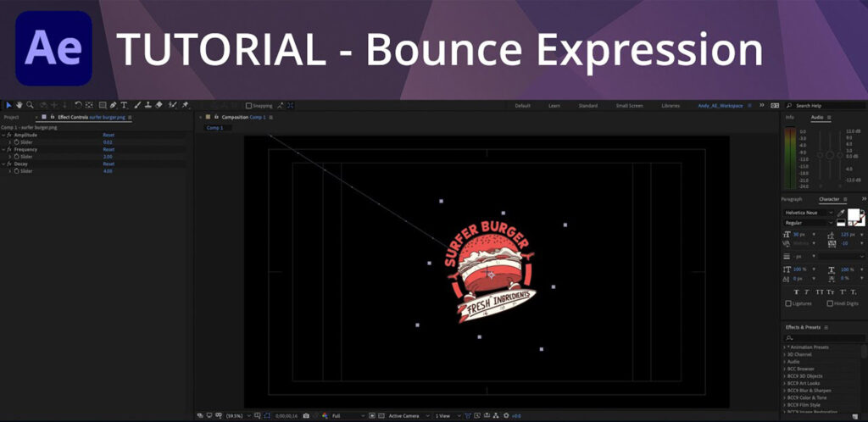868x422 pixels.
Task: Toggle the Amplitude fx effect switch
Action: pos(8,135)
